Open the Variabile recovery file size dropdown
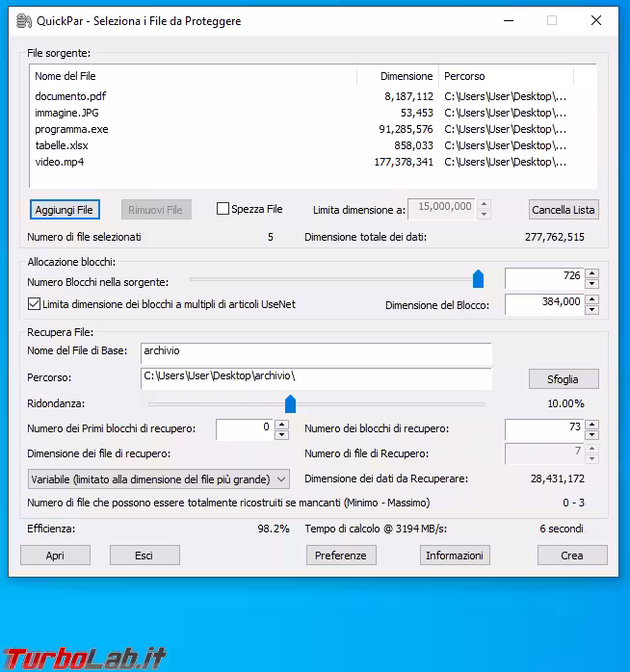Image resolution: width=630 pixels, height=672 pixels. [x=159, y=478]
